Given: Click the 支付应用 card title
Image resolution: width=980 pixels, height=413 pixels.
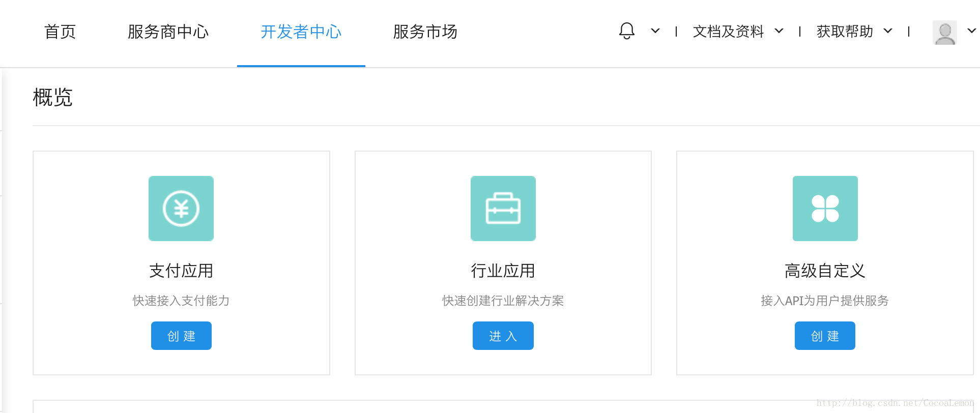Looking at the screenshot, I should 181,271.
